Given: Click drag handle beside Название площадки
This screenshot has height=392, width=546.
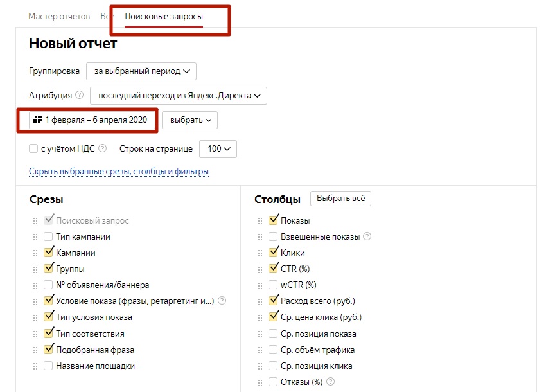Looking at the screenshot, I should 35,366.
